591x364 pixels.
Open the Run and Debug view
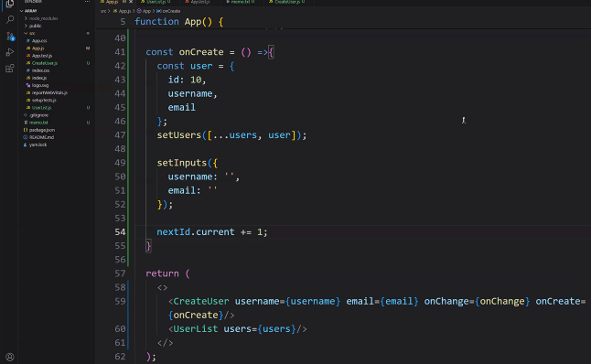pos(10,52)
